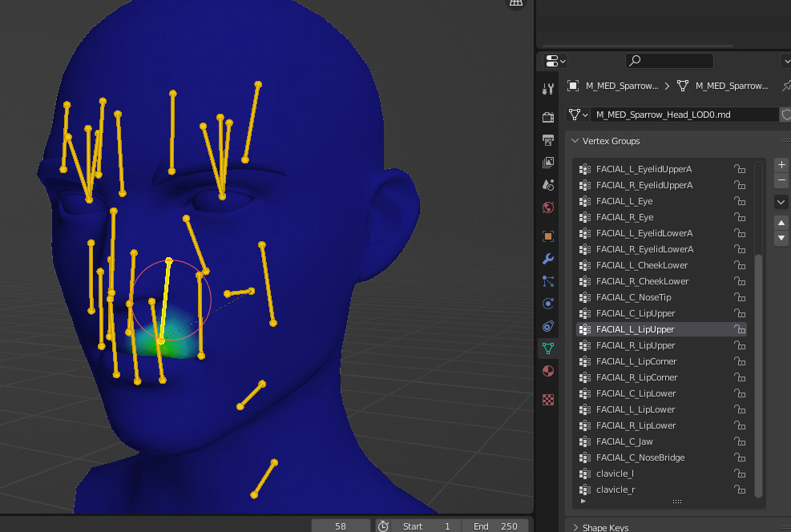Switch to Object properties orange square tab
This screenshot has width=791, height=532.
pyautogui.click(x=548, y=236)
